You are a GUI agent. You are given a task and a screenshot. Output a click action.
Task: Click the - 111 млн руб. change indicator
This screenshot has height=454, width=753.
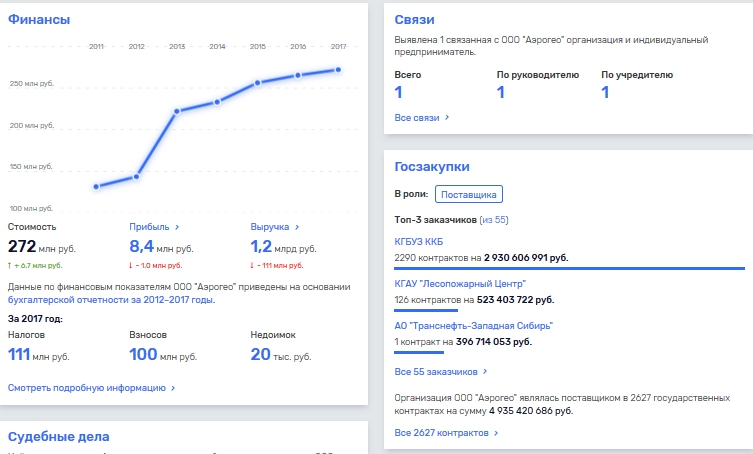click(x=277, y=265)
